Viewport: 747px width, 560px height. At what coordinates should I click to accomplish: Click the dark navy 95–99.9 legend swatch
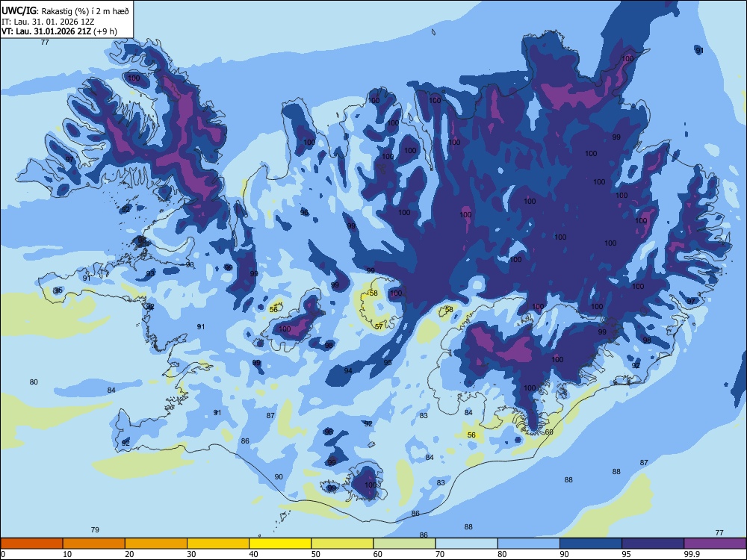tap(653, 544)
